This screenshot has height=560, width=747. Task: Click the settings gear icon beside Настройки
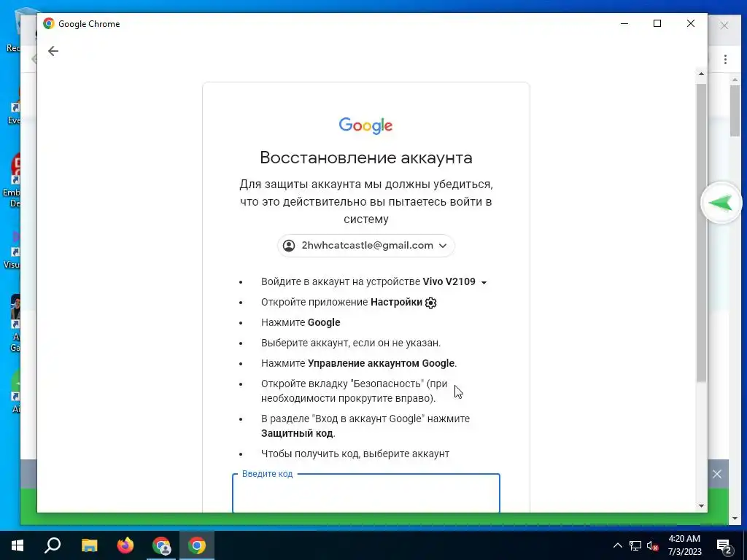click(x=430, y=303)
